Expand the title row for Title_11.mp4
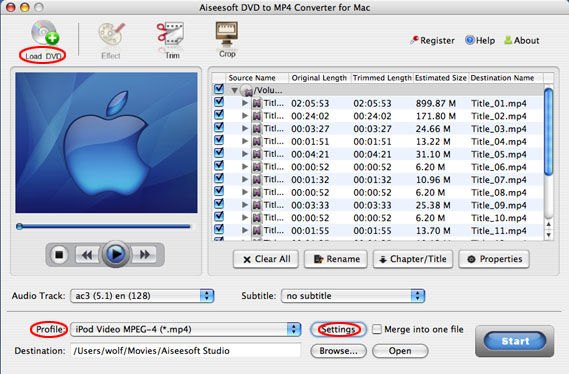The width and height of the screenshot is (569, 374). click(245, 230)
